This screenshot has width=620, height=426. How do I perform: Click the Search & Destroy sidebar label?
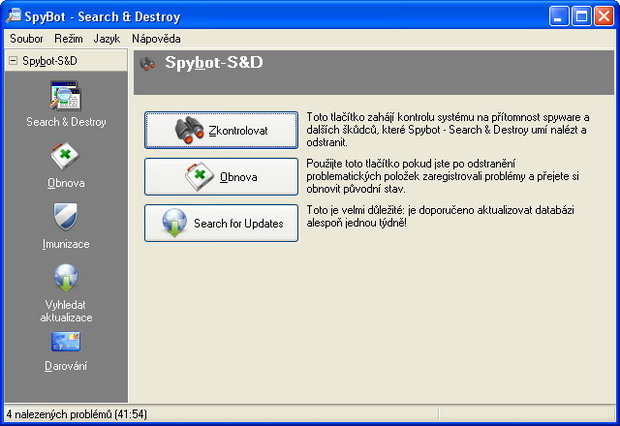66,122
